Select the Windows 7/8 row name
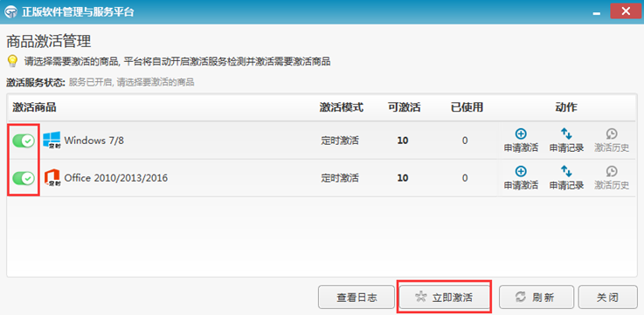This screenshot has width=644, height=315. pos(94,140)
